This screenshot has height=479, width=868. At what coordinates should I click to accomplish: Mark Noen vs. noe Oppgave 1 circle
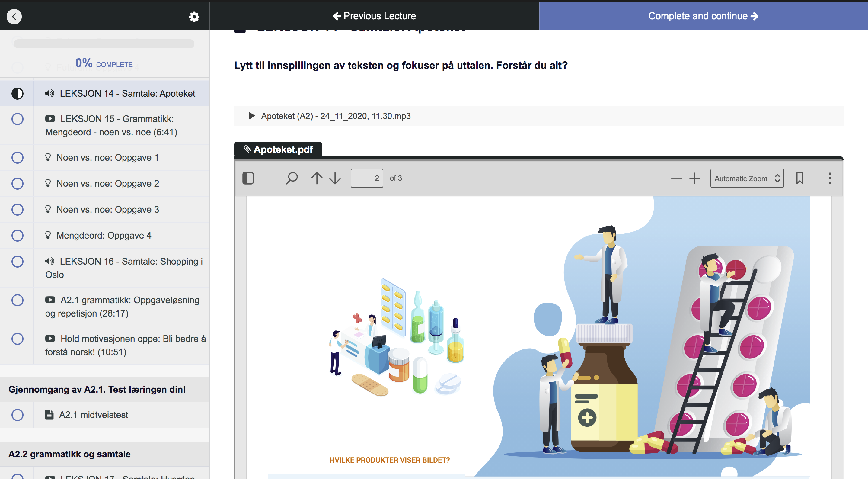[x=18, y=157]
